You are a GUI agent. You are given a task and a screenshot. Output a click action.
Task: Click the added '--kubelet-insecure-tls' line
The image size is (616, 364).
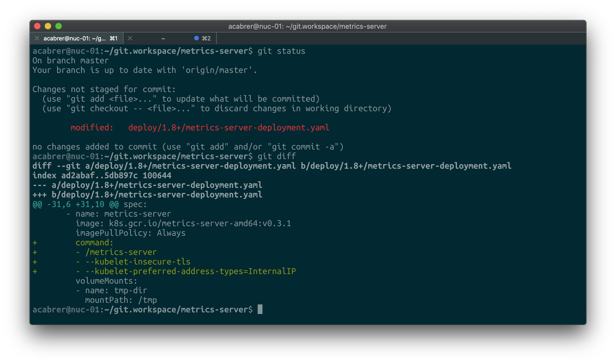pyautogui.click(x=133, y=262)
